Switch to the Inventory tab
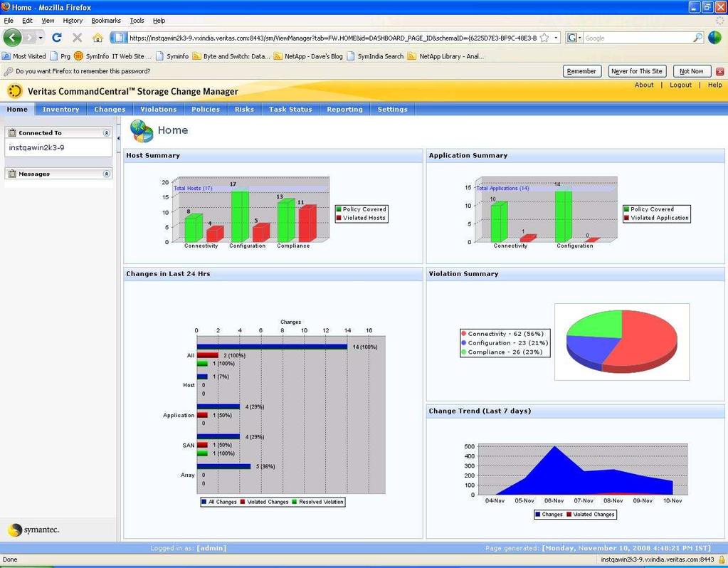The image size is (728, 568). pyautogui.click(x=60, y=109)
